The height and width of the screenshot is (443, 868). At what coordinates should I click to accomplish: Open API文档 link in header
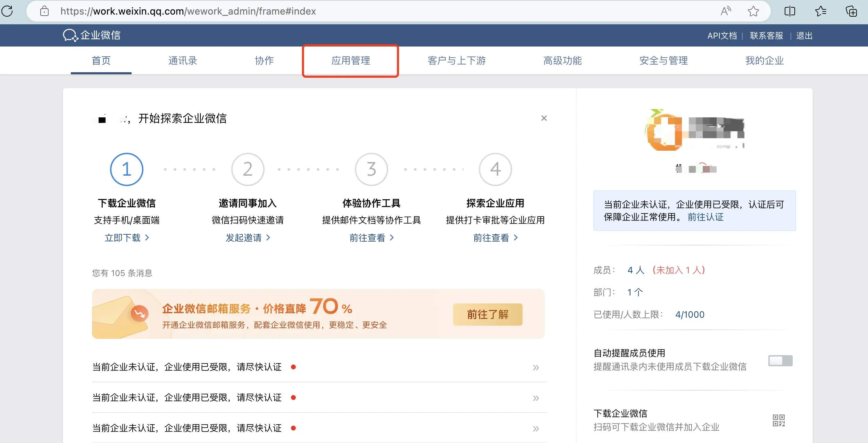pyautogui.click(x=722, y=36)
